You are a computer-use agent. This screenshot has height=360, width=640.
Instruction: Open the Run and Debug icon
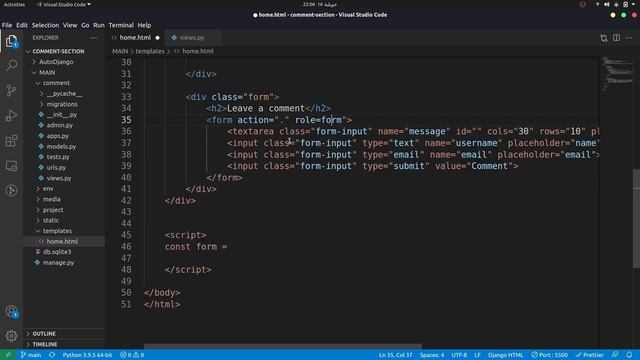pos(11,116)
